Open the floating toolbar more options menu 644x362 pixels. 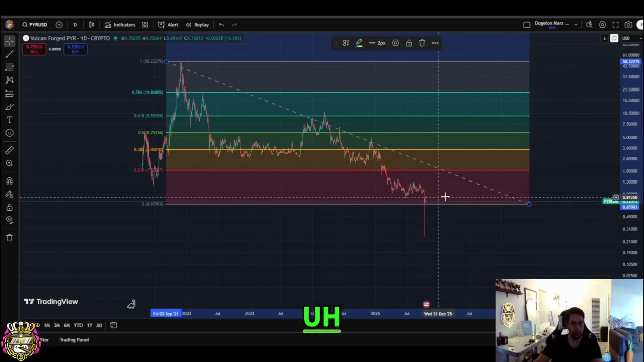click(x=435, y=43)
